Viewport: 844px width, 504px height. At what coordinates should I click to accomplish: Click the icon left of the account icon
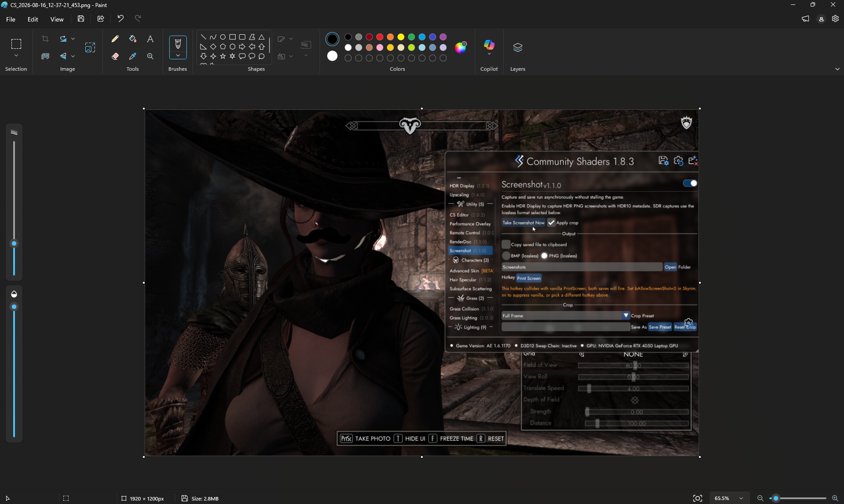[x=805, y=18]
